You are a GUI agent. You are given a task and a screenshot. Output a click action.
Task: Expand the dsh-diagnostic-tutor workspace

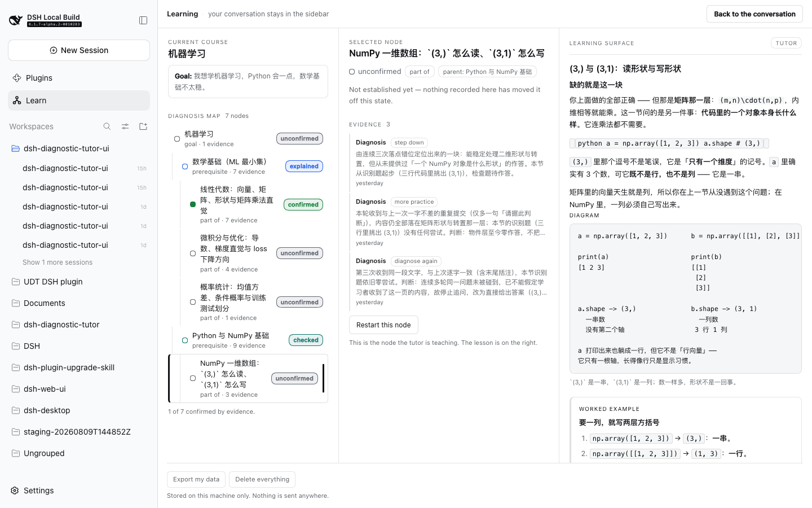point(79,325)
